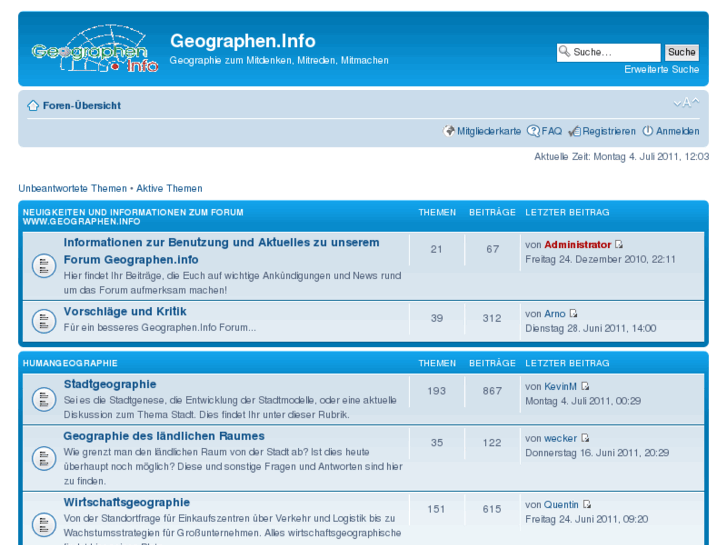Click the magnifier icon in search box

click(x=564, y=51)
